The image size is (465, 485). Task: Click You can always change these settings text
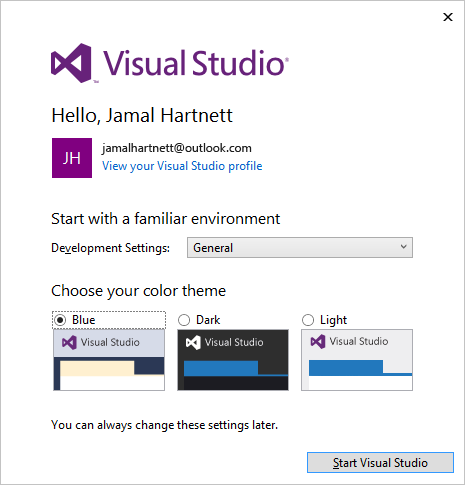[x=164, y=425]
